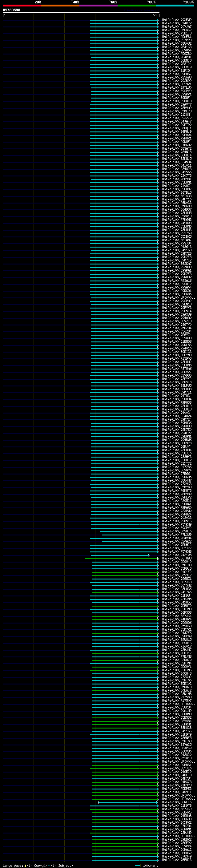Image resolution: width=197 pixels, height=868 pixels.
Task: Select hit label UniRef100_O81921
Action: [177, 84]
